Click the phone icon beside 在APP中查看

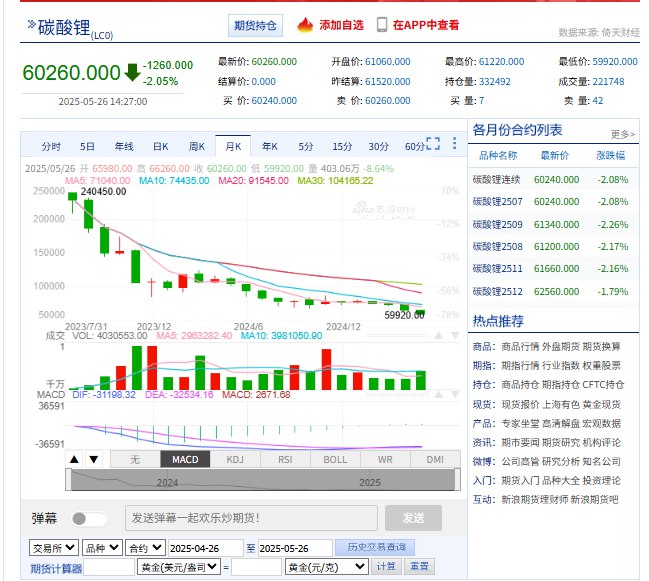pos(382,25)
